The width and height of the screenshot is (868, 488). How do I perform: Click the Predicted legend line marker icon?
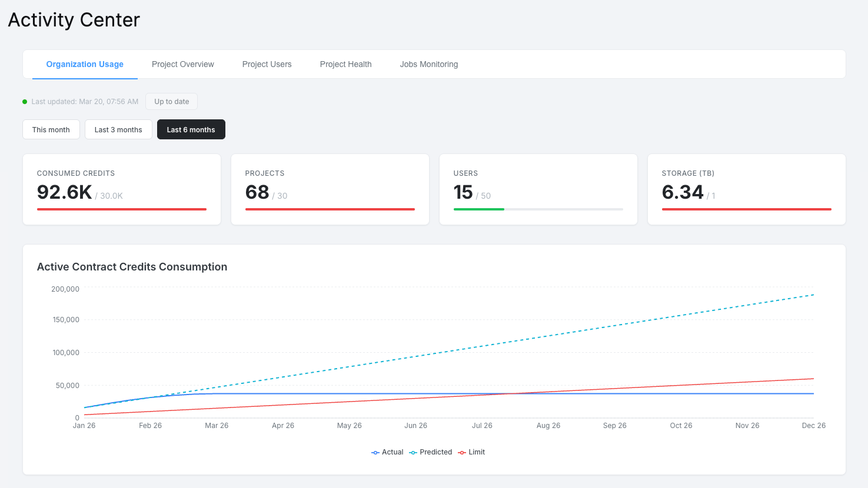click(413, 452)
